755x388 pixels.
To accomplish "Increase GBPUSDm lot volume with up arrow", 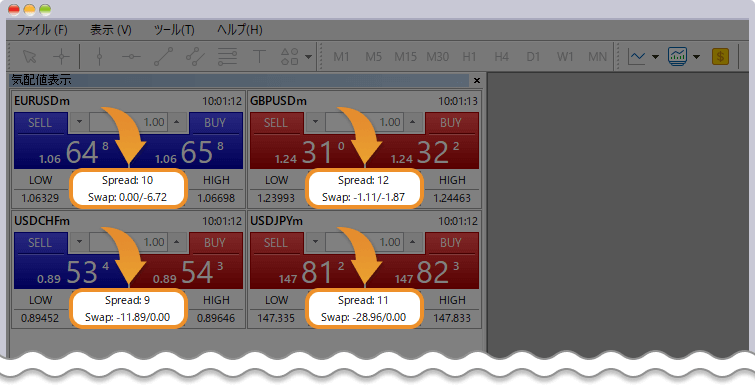I will (x=413, y=122).
